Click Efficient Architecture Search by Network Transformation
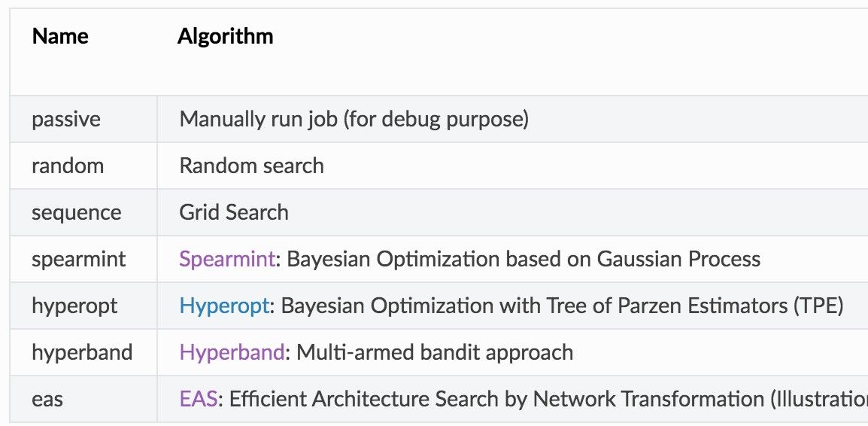Screen dimensions: 868x426 tap(497, 399)
